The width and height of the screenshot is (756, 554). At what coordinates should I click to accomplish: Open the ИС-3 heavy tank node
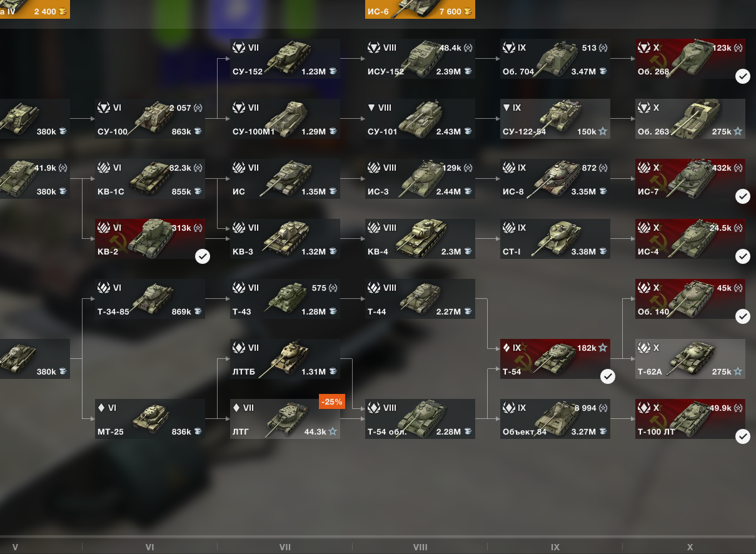tap(420, 179)
